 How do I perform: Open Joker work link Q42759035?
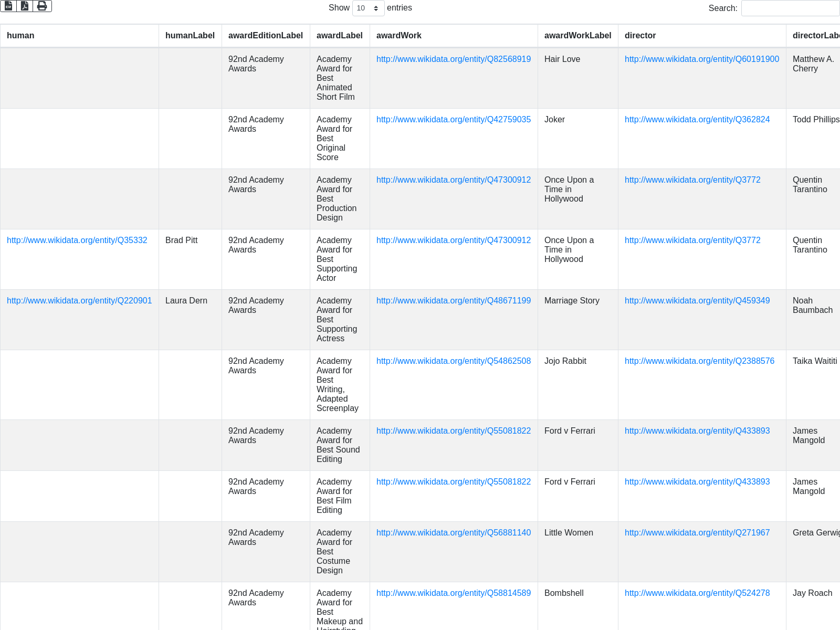(454, 120)
